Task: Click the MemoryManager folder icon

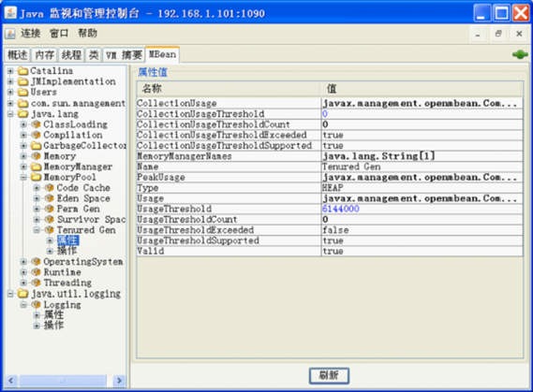Action: (x=36, y=167)
